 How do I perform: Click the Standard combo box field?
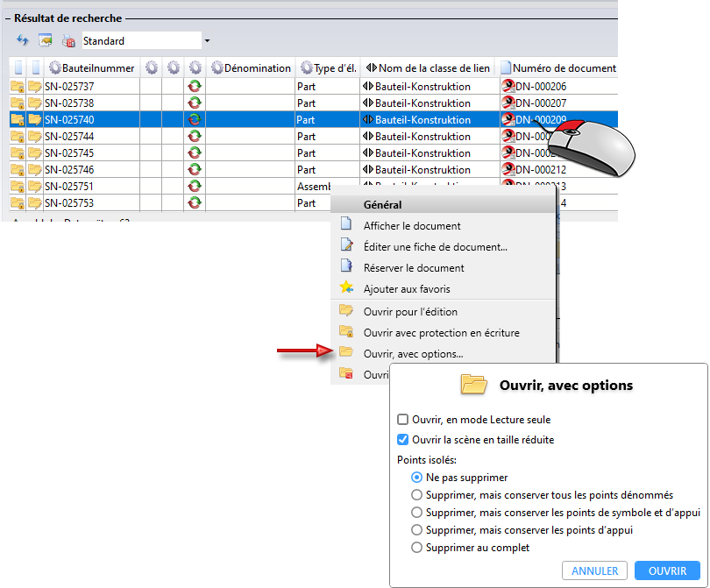point(141,40)
